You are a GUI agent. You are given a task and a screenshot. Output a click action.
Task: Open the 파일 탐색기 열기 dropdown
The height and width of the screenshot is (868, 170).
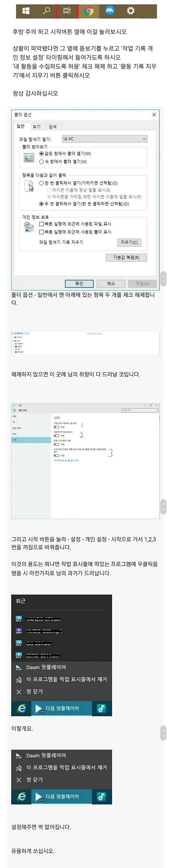coord(105,139)
